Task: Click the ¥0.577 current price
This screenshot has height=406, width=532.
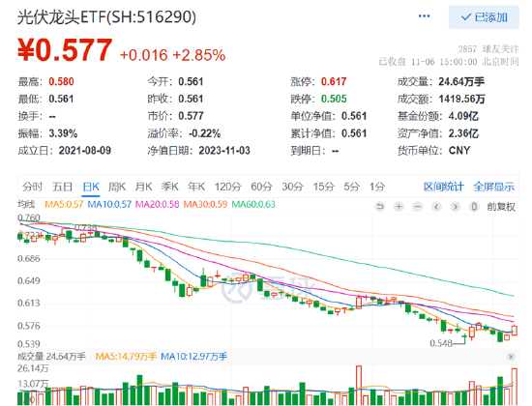Action: pyautogui.click(x=65, y=50)
